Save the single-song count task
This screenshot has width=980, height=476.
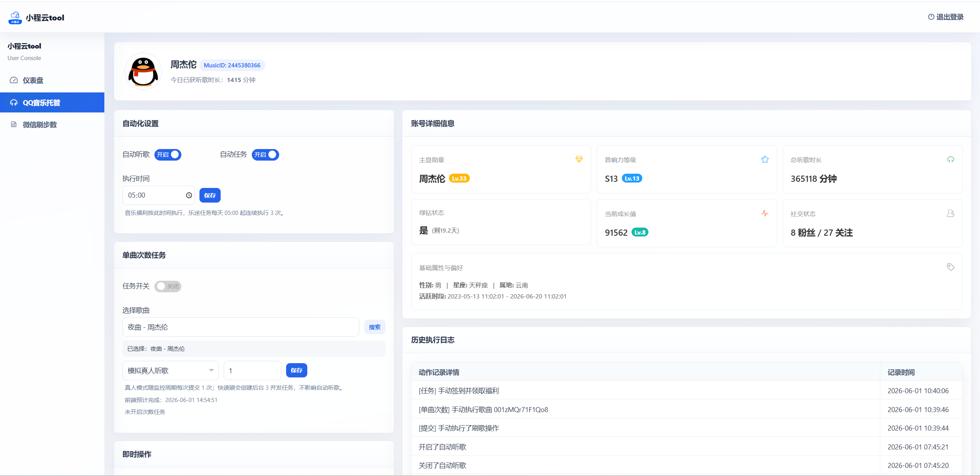coord(297,370)
